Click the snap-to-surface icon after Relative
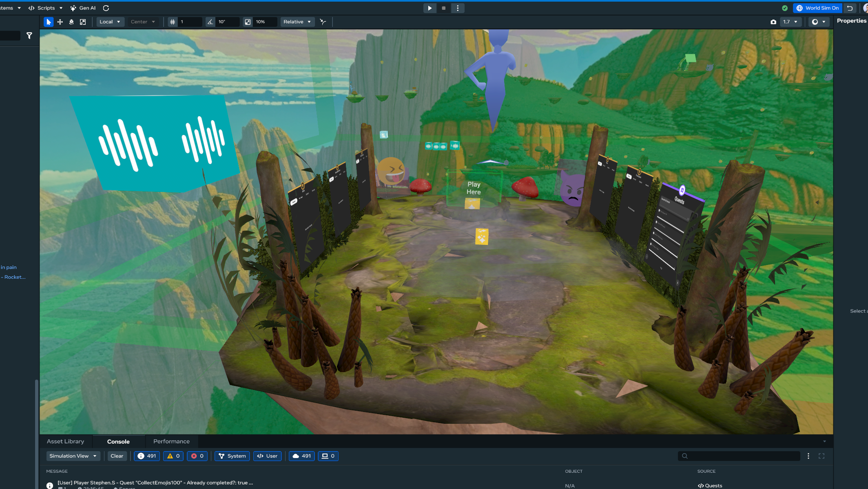868x489 pixels. tap(323, 22)
